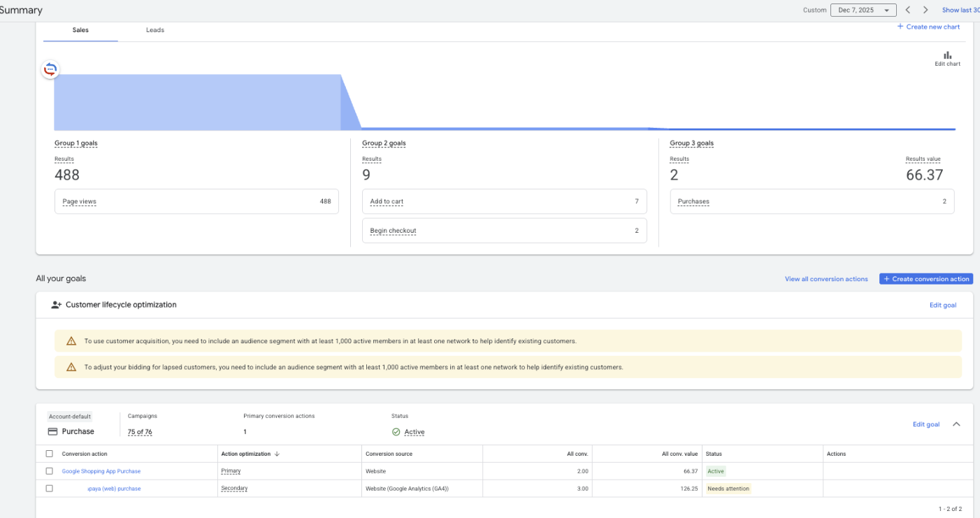Click the Purchase credit card icon
The image size is (980, 518).
pos(52,431)
